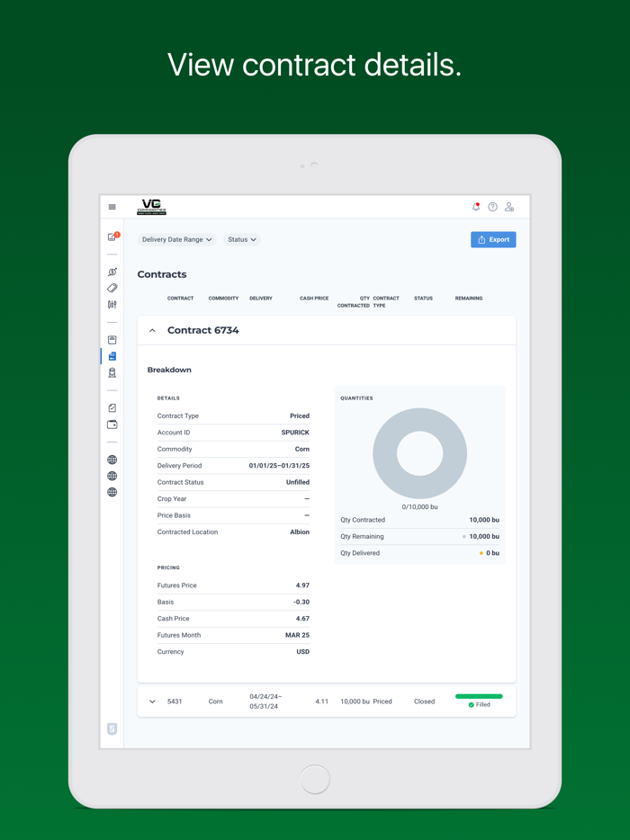This screenshot has height=840, width=630.
Task: Click the green Filled progress bar
Action: 479,696
